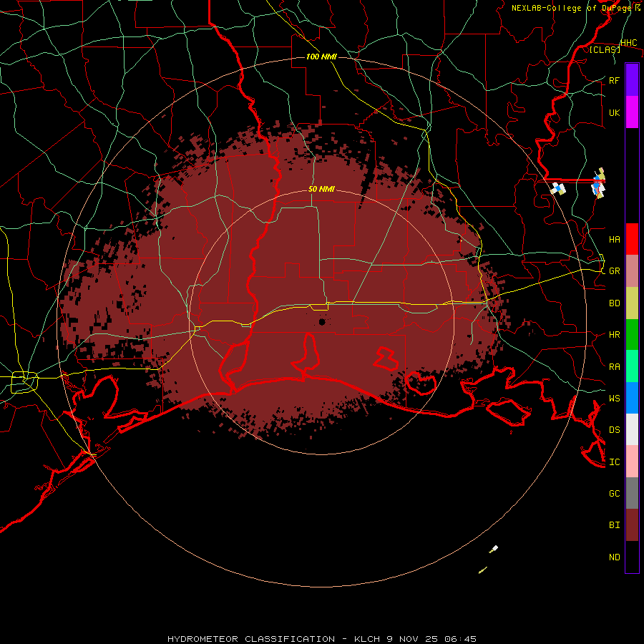This screenshot has height=644, width=644.
Task: Click the Hydrometeor Classification KLCH timestamp caption
Action: (321, 639)
